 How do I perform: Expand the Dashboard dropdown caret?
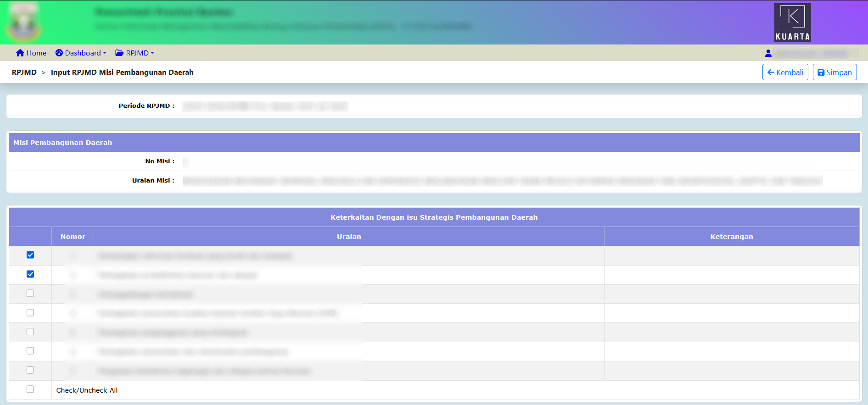point(105,53)
